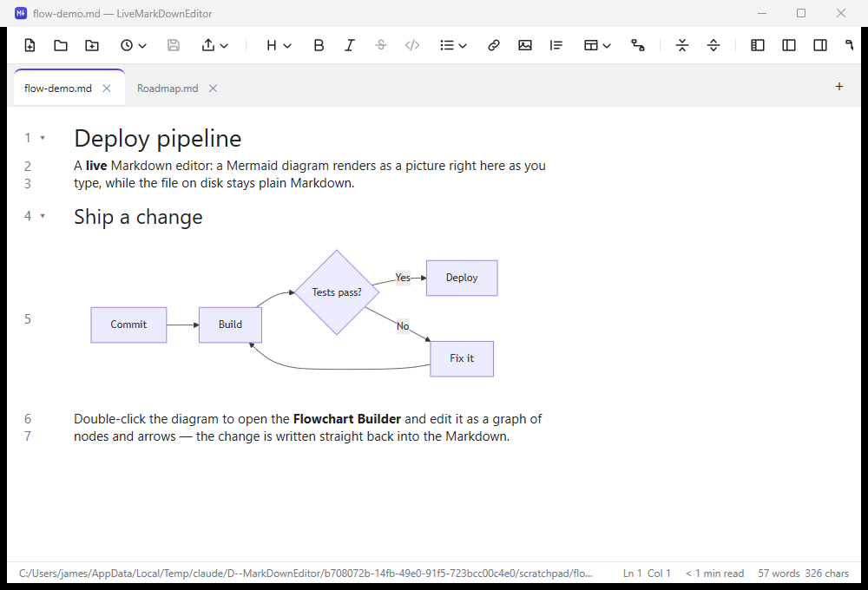Click the flowchart diagram toolbar icon
The height and width of the screenshot is (590, 868).
pyautogui.click(x=638, y=45)
